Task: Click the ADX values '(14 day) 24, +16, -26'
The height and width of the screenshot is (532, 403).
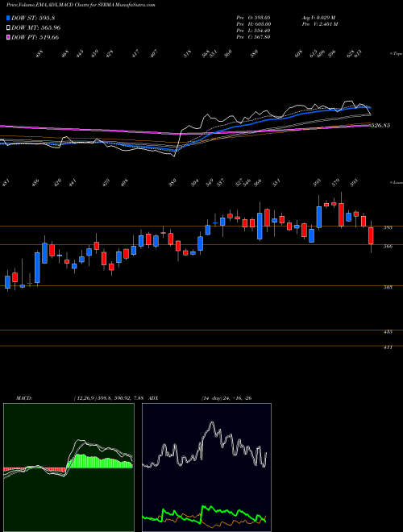Action: pyautogui.click(x=226, y=398)
